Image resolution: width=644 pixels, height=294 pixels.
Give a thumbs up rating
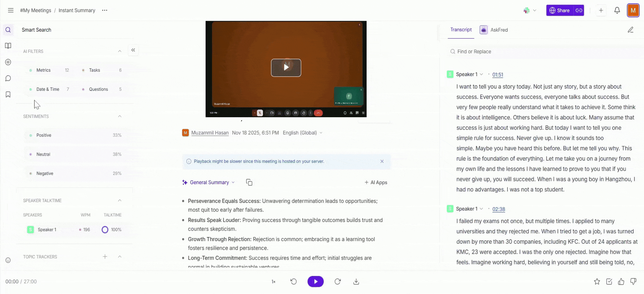[x=621, y=282]
